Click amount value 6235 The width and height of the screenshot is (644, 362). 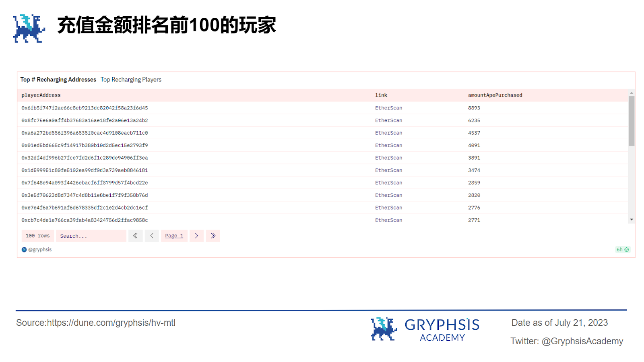474,120
